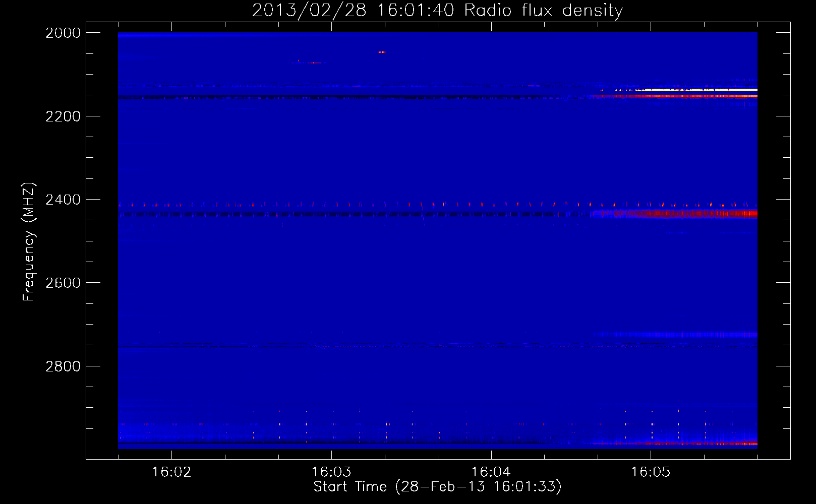
Task: Click the 2600 frequency tick label
Action: (63, 283)
